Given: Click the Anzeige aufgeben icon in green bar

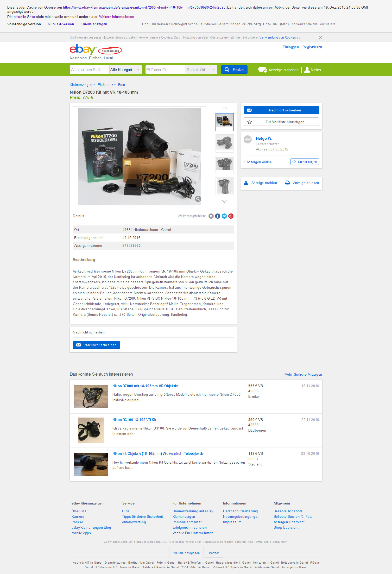Looking at the screenshot, I should 262,70.
